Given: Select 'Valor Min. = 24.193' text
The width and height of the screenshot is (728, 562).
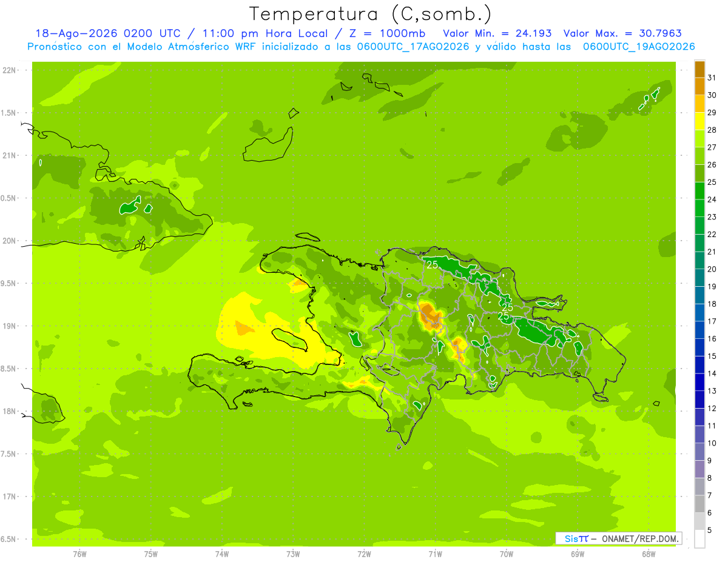Looking at the screenshot, I should tap(497, 33).
